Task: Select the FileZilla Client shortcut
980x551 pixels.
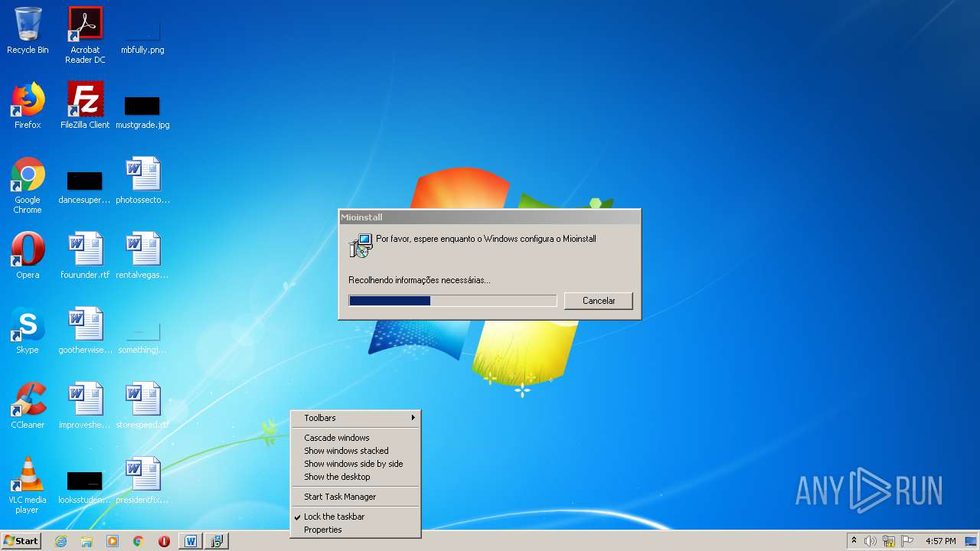Action: 85,106
